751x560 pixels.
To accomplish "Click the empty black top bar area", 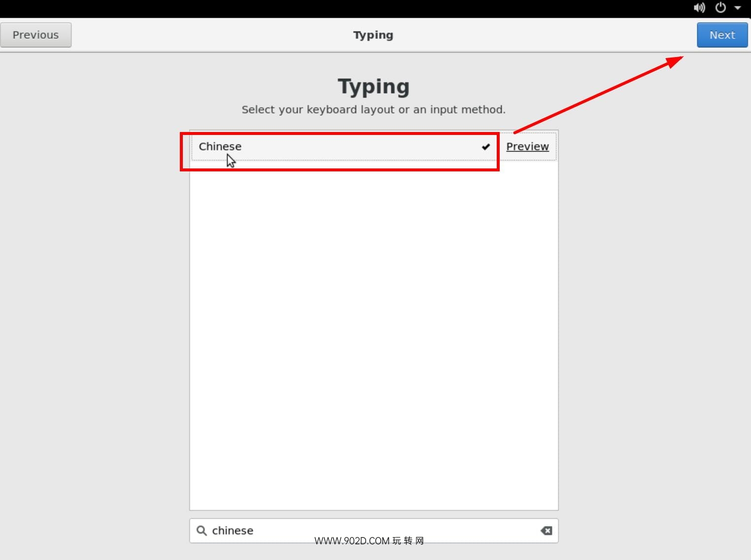I will [x=345, y=8].
